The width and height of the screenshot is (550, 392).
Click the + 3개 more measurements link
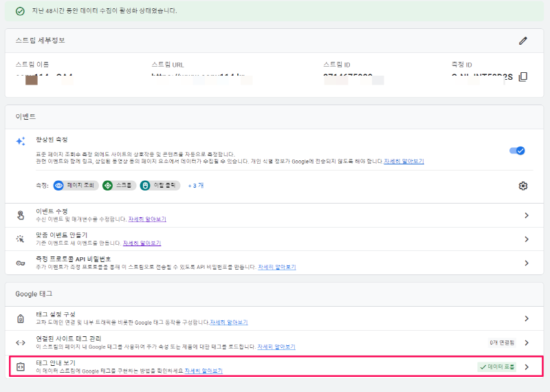[x=196, y=186]
